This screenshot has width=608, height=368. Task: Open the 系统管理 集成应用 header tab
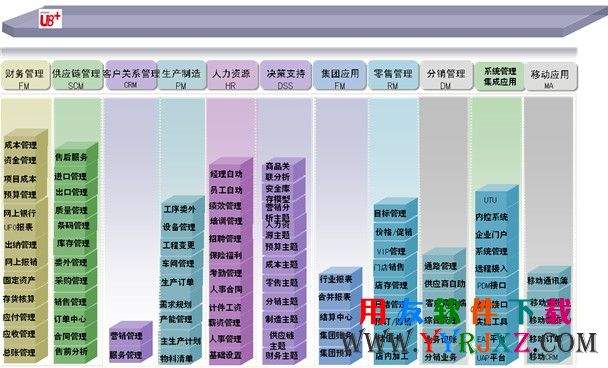point(499,76)
